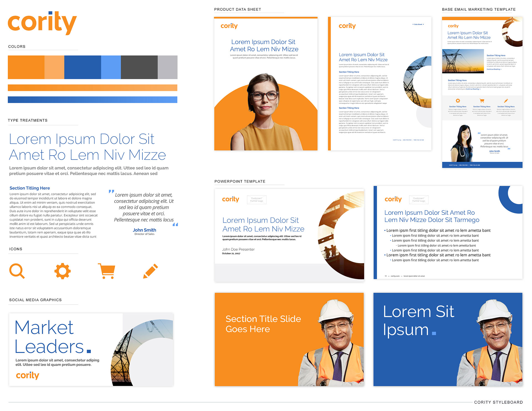Image resolution: width=532 pixels, height=411 pixels.
Task: Select the light gray color swatch
Action: tap(168, 67)
